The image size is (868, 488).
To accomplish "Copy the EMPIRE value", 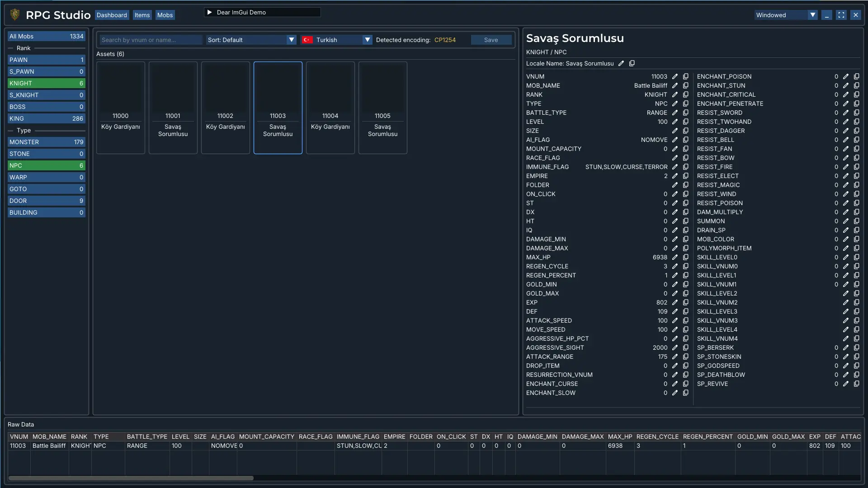I will point(686,176).
